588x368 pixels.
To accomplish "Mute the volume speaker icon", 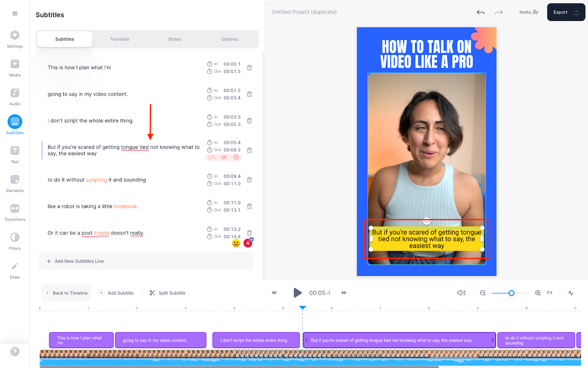I will coord(461,293).
